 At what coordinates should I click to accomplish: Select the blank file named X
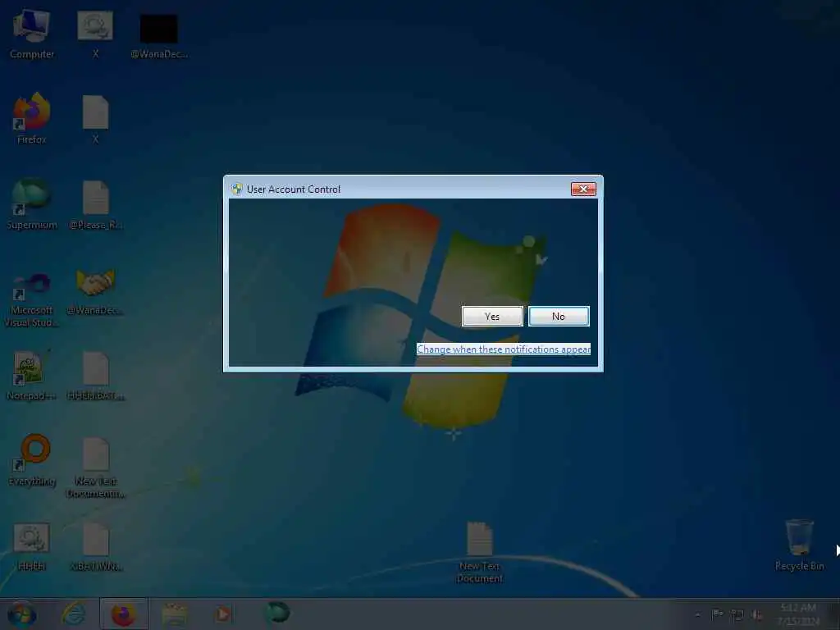coord(95,119)
